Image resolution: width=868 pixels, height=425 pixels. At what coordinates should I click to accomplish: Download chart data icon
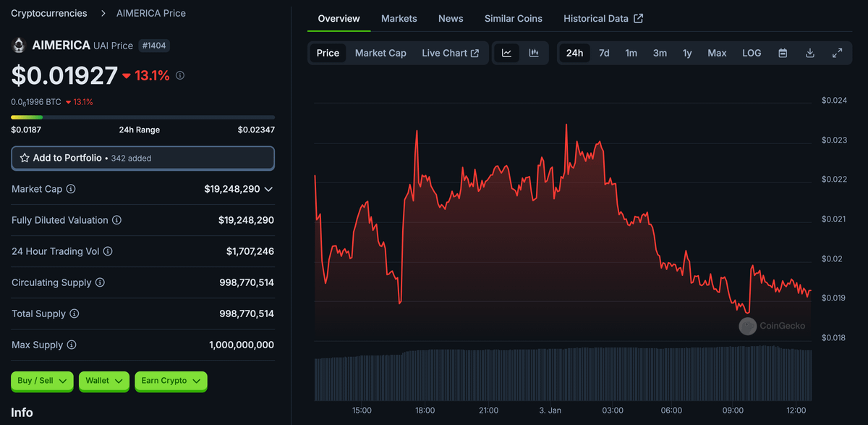[x=810, y=53]
